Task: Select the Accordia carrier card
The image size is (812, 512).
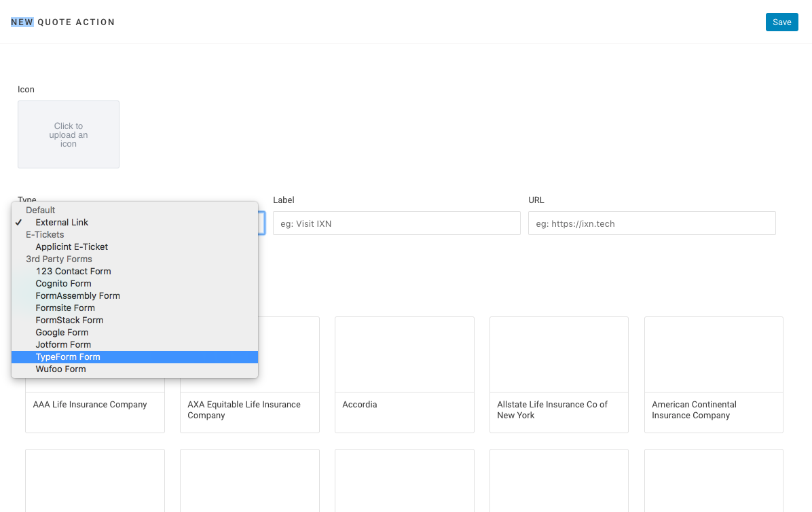Action: 405,375
